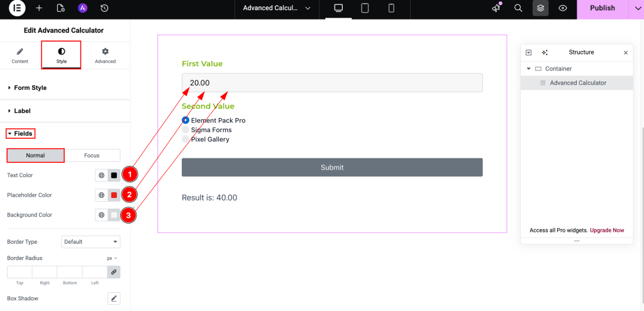This screenshot has height=311, width=644.
Task: Open the Border Type dropdown
Action: pyautogui.click(x=91, y=242)
